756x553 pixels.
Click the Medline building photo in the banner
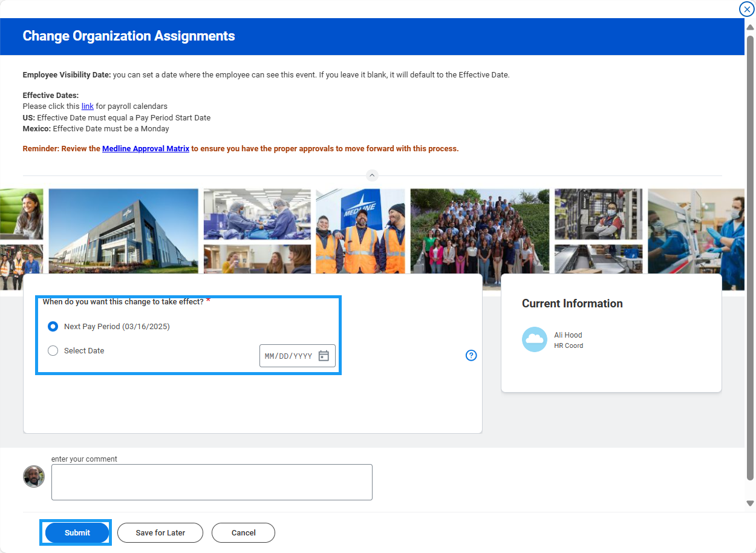(123, 231)
